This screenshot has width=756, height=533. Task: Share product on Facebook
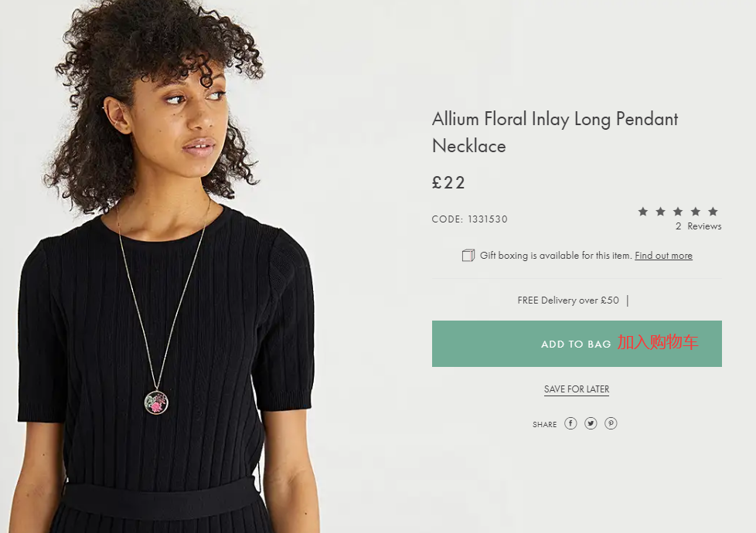pos(570,423)
